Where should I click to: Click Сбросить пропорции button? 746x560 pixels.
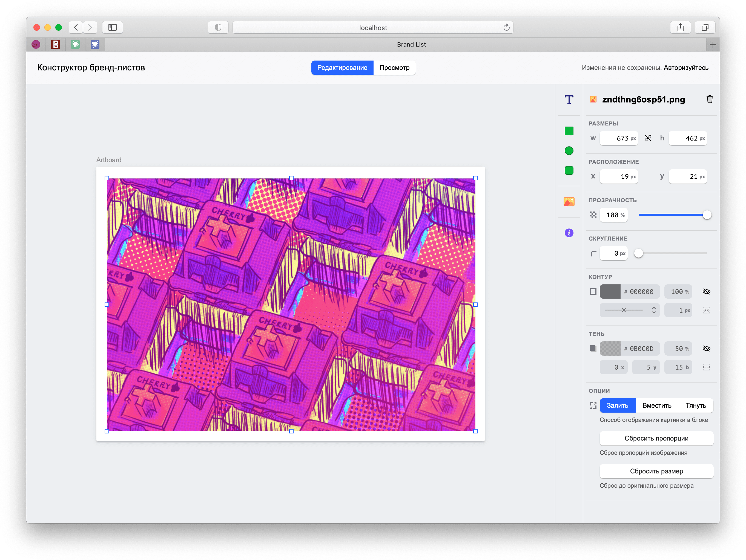coord(656,438)
